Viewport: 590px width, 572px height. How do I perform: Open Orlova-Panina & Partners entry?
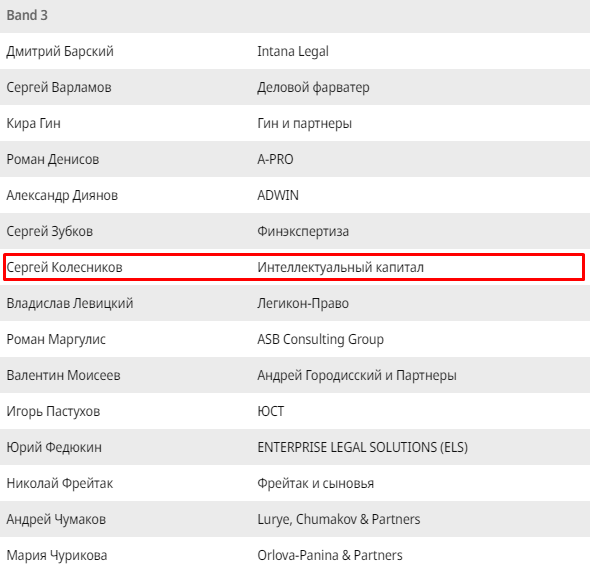point(330,555)
